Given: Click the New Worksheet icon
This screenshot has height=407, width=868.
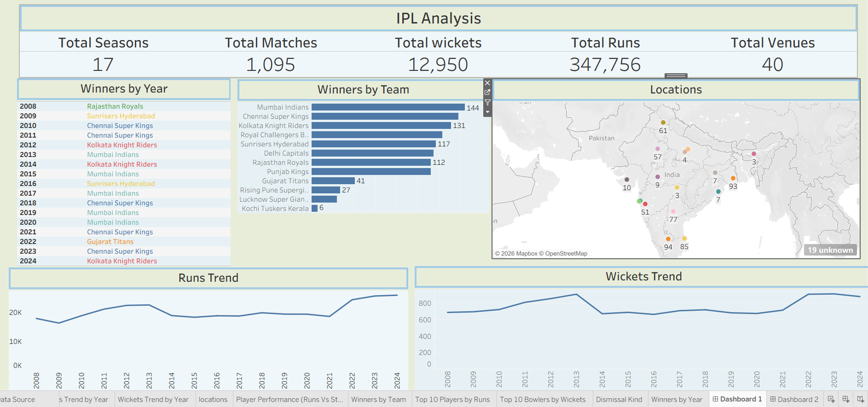Looking at the screenshot, I should (831, 399).
